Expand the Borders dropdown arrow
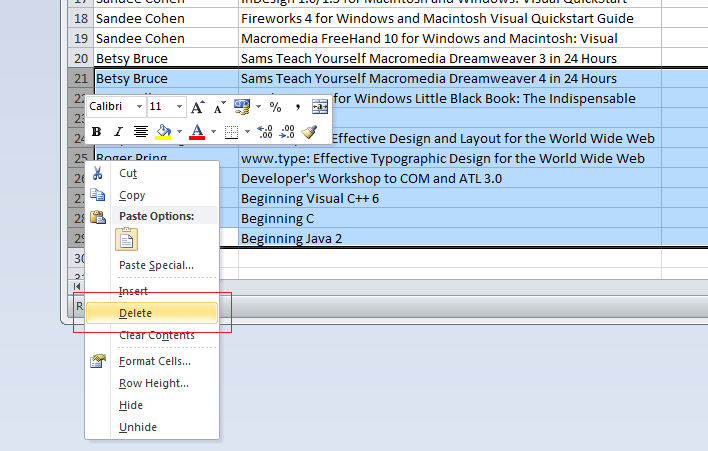Viewport: 708px width, 451px height. tap(247, 131)
